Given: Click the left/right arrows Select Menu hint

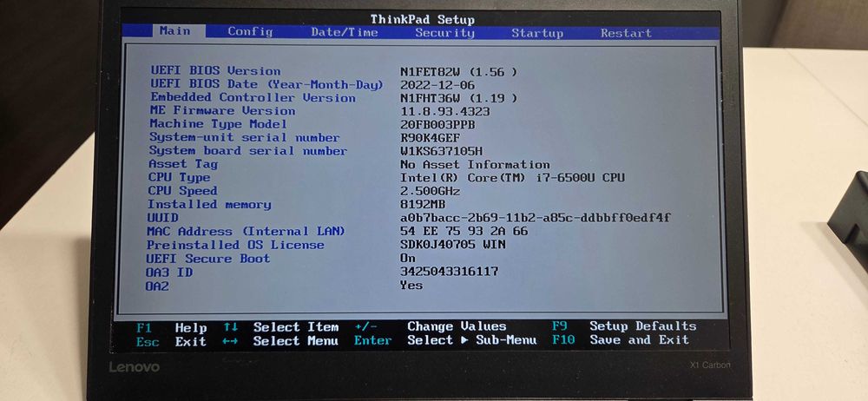Looking at the screenshot, I should [280, 341].
